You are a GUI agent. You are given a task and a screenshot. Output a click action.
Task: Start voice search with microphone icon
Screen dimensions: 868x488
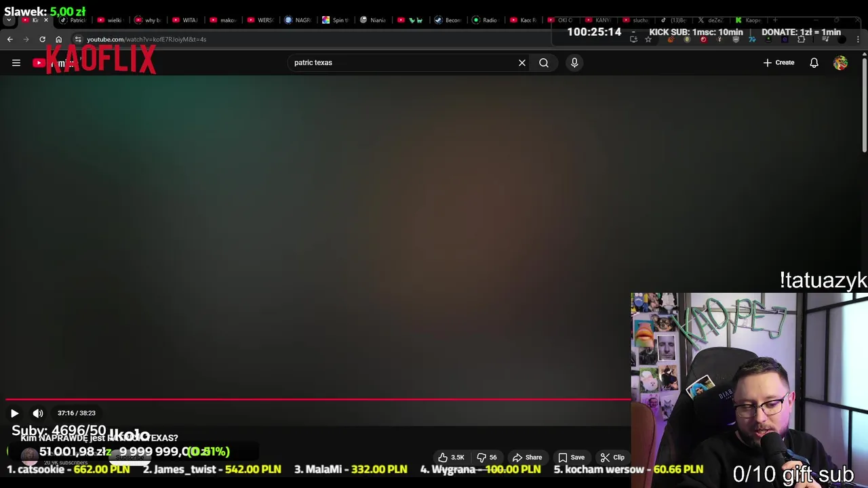click(574, 63)
